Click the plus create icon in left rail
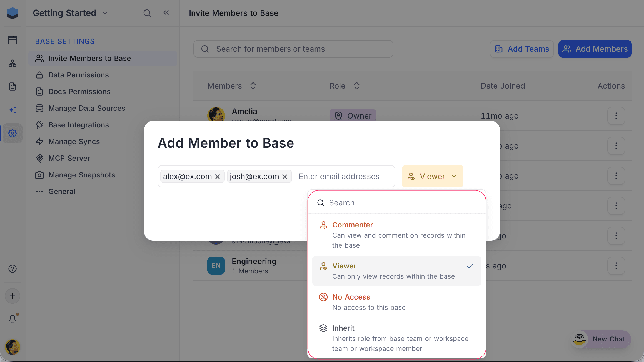 pos(13,296)
